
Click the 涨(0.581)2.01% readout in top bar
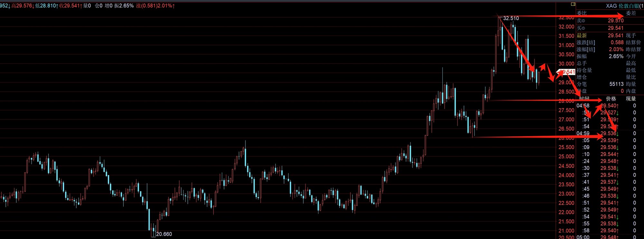click(155, 6)
